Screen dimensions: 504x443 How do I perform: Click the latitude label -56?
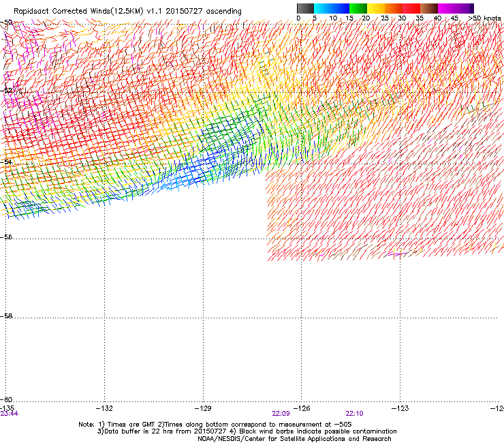[6, 237]
